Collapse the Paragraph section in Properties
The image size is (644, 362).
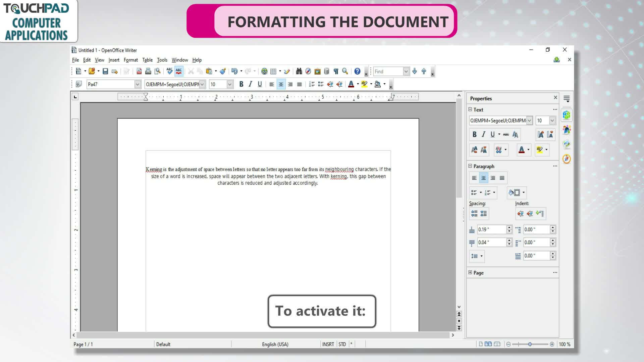point(470,166)
